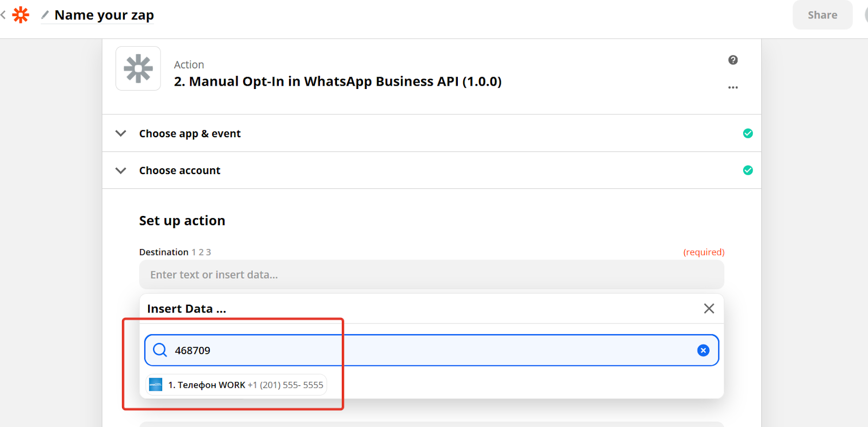Click the 'Set up action' heading
Image resolution: width=868 pixels, height=427 pixels.
(x=182, y=221)
